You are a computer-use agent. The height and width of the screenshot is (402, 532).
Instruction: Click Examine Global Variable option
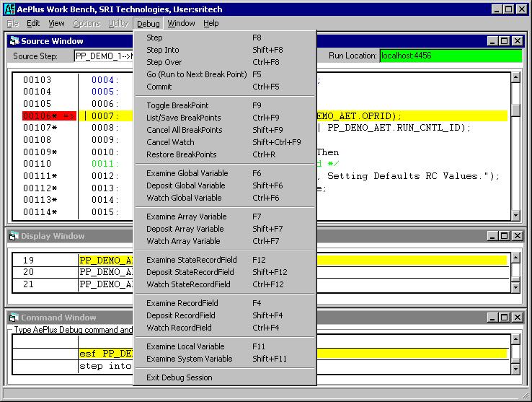[187, 173]
